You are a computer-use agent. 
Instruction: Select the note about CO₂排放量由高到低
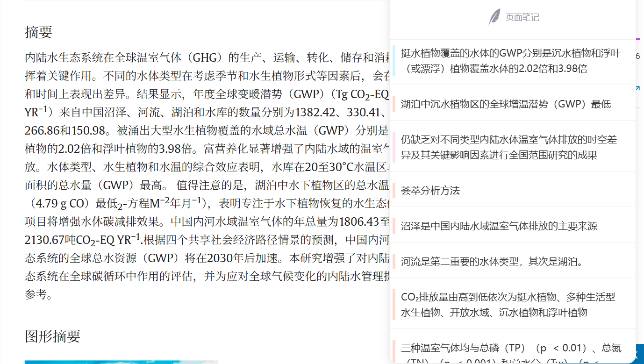pos(508,304)
